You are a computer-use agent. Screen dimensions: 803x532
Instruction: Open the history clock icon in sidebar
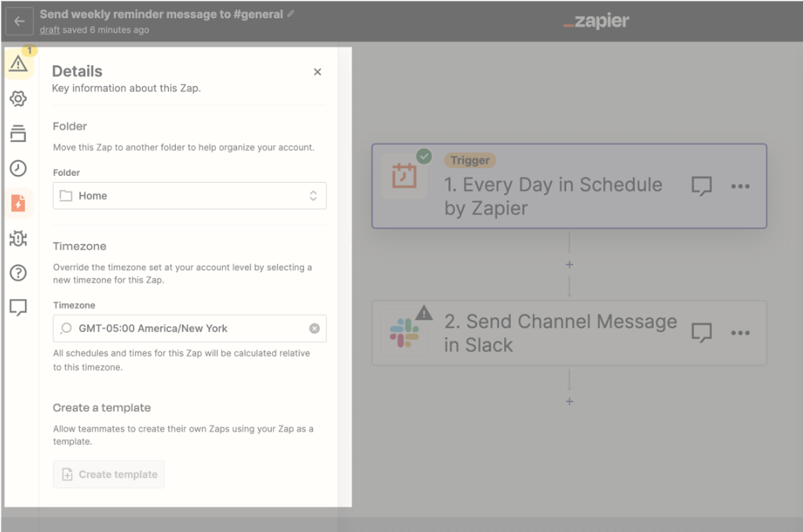point(18,169)
